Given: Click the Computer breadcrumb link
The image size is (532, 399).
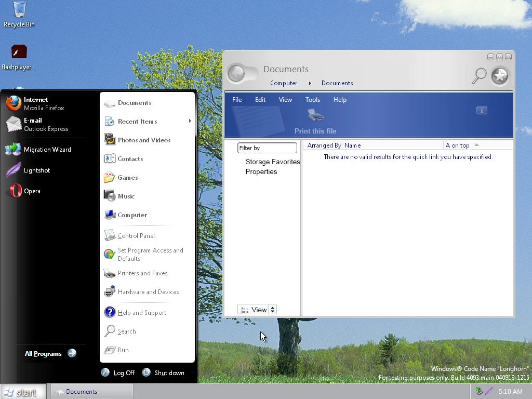Looking at the screenshot, I should [x=284, y=83].
